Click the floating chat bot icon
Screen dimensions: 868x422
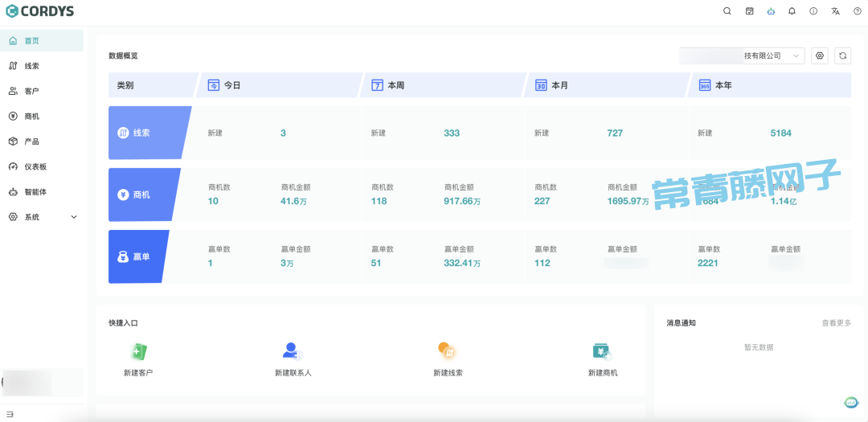850,403
